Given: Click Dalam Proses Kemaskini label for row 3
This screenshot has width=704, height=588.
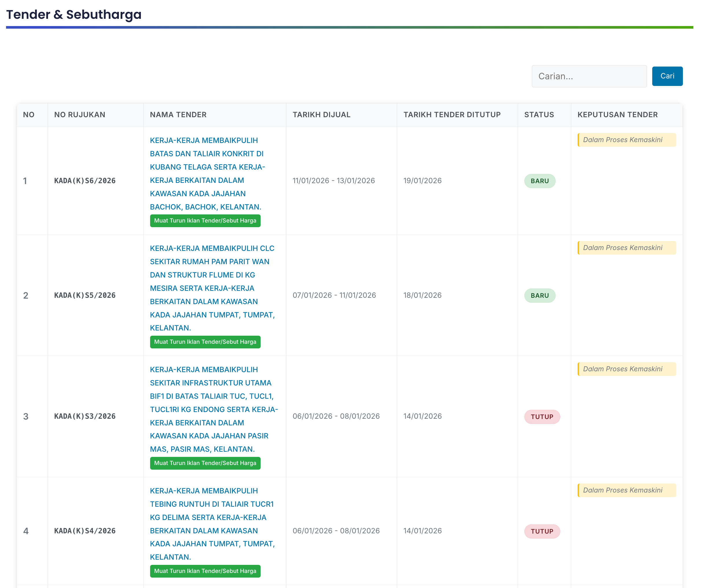Looking at the screenshot, I should [626, 369].
